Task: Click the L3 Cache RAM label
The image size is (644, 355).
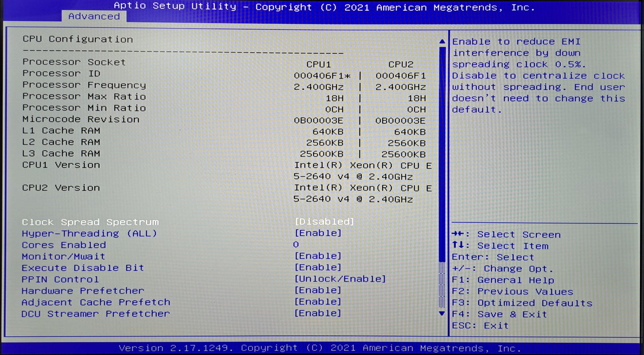Action: click(x=61, y=154)
